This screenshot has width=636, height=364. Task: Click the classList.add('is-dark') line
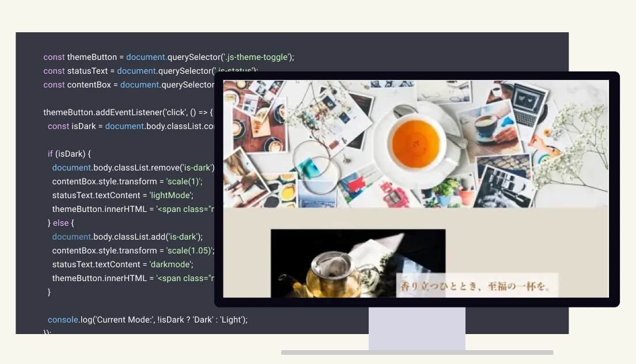tap(127, 237)
